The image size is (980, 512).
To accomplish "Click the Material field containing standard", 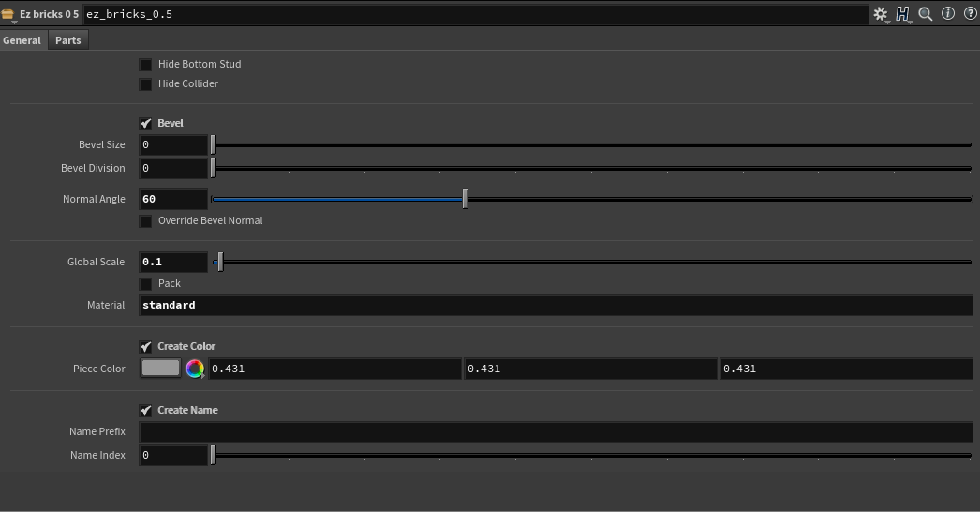I will 556,305.
